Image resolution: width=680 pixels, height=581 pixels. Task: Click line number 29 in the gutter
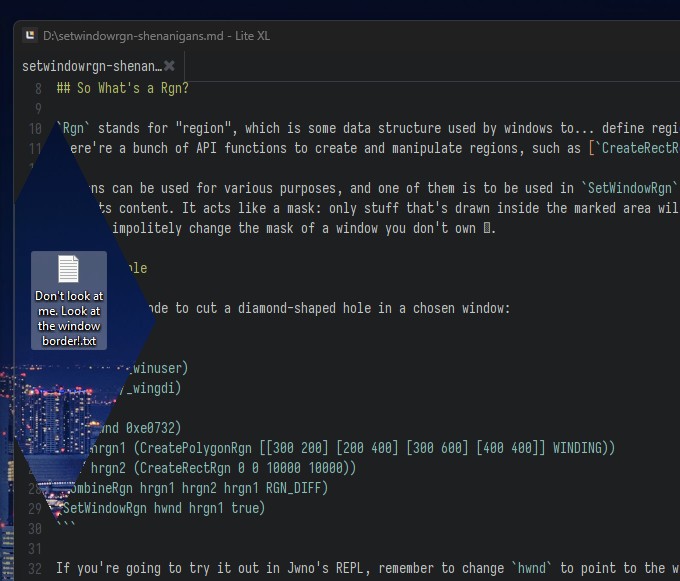pyautogui.click(x=35, y=508)
